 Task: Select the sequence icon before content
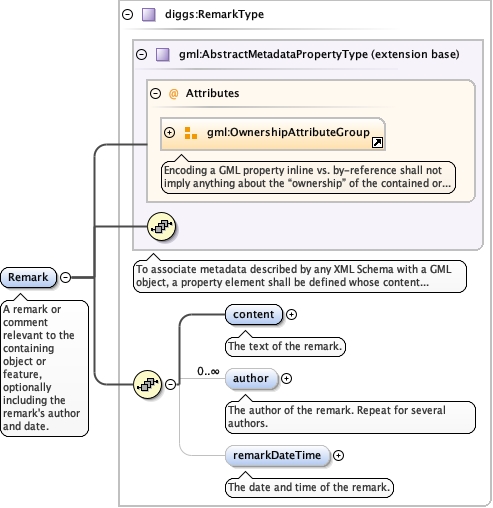[x=147, y=385]
